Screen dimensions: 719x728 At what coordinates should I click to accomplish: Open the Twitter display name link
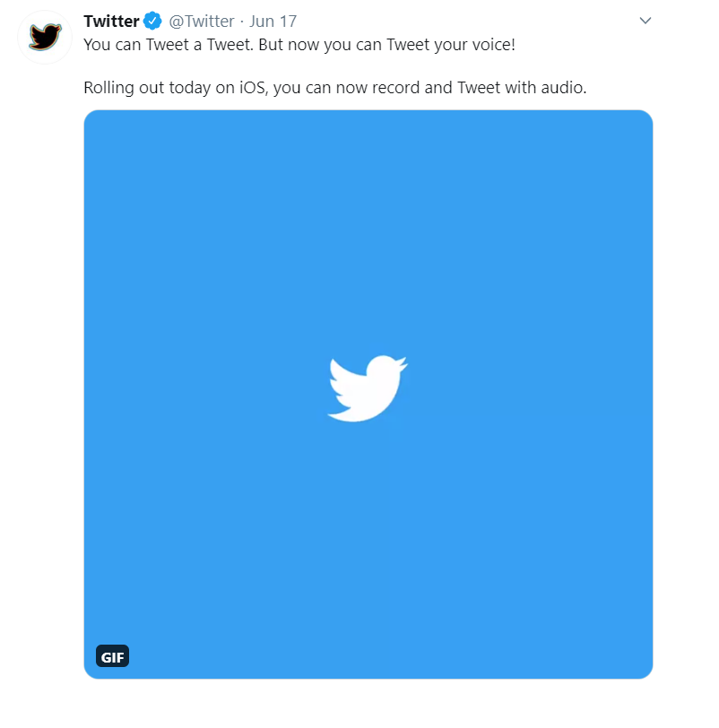point(111,22)
